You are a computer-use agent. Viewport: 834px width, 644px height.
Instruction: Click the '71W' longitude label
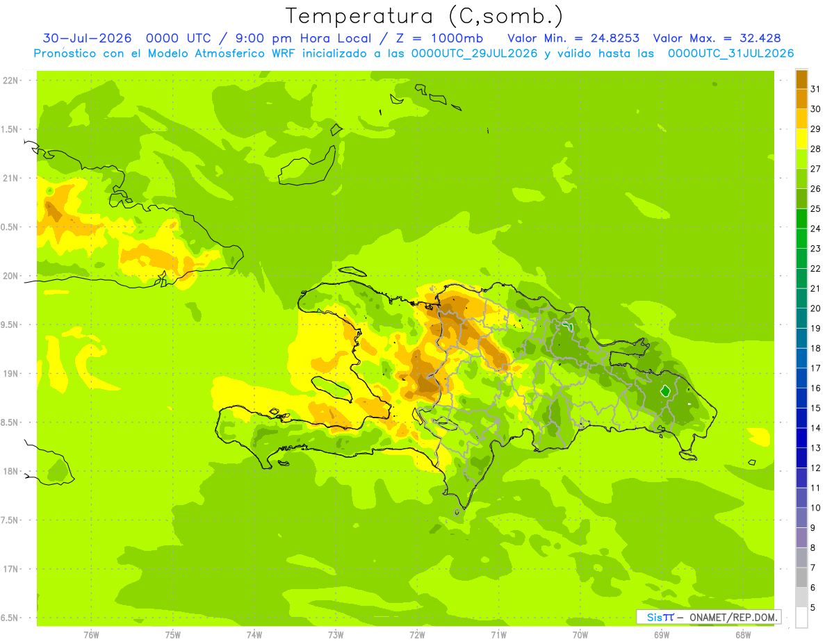(498, 634)
